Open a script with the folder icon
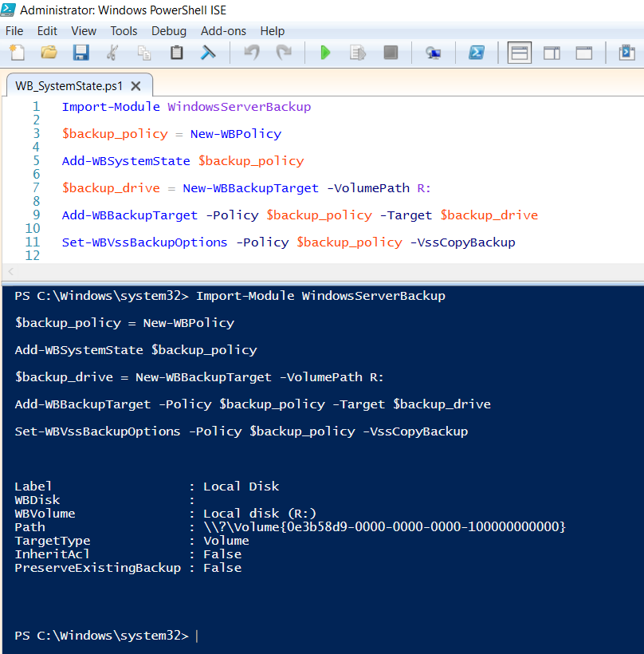 [x=49, y=53]
